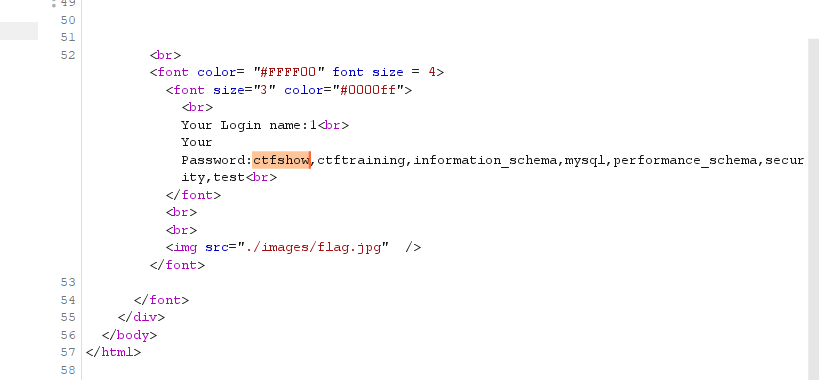This screenshot has height=380, width=819.
Task: Click the highlighted word ctfshow
Action: (281, 160)
